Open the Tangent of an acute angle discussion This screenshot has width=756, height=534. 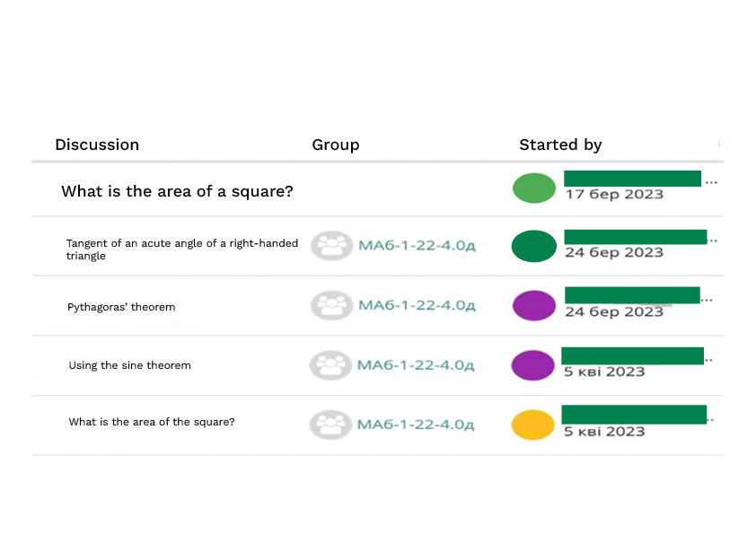point(181,249)
